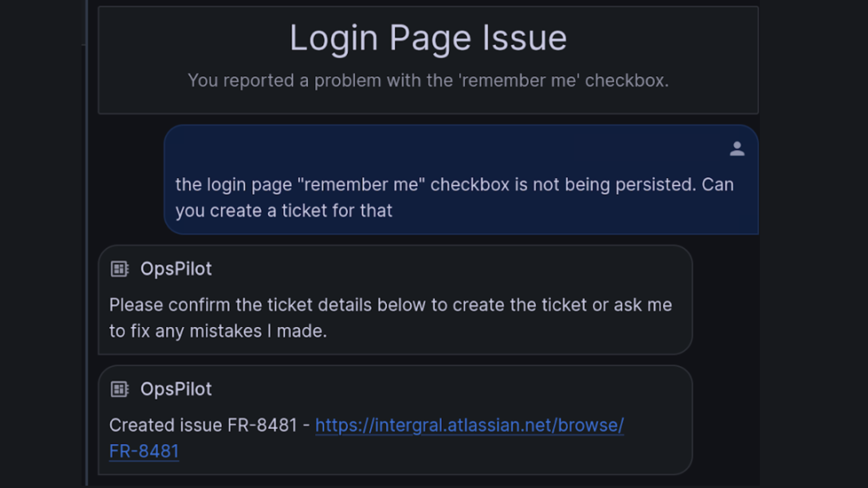The width and height of the screenshot is (868, 488).
Task: Click the 'Please confirm the ticket details' text
Action: [x=391, y=305]
